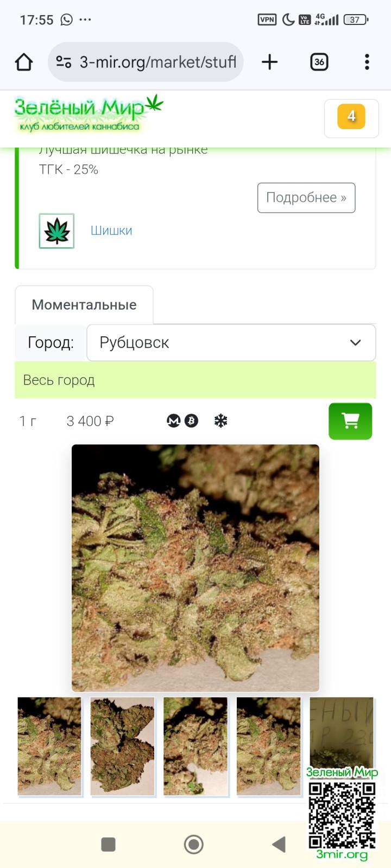
Task: Click the Bitcoin payment icon
Action: coord(191,420)
